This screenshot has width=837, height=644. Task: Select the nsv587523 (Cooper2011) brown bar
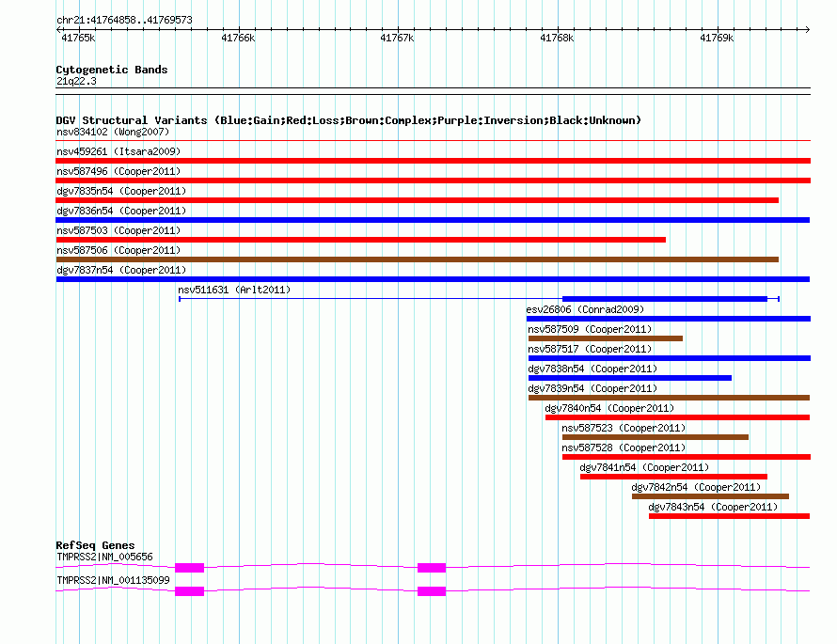655,437
